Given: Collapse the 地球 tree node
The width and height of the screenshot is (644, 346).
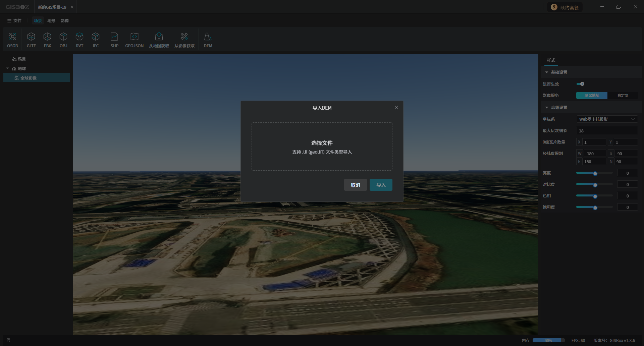Looking at the screenshot, I should [x=7, y=68].
